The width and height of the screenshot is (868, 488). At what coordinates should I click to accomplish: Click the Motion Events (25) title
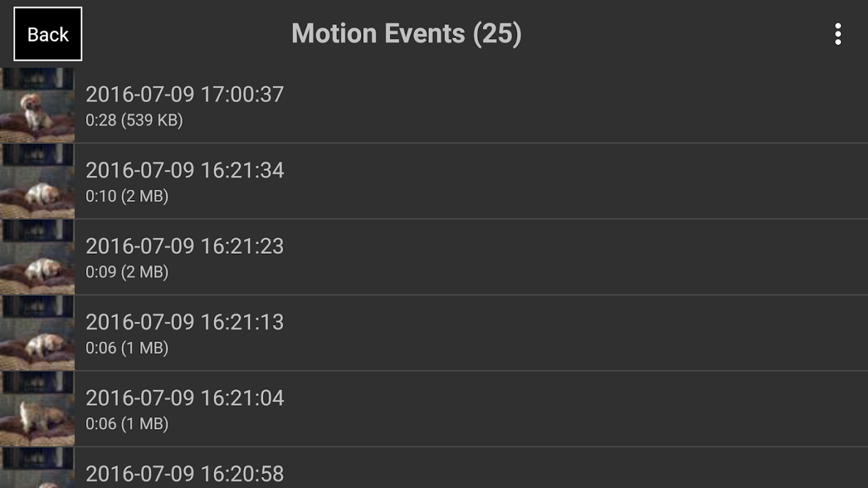407,34
